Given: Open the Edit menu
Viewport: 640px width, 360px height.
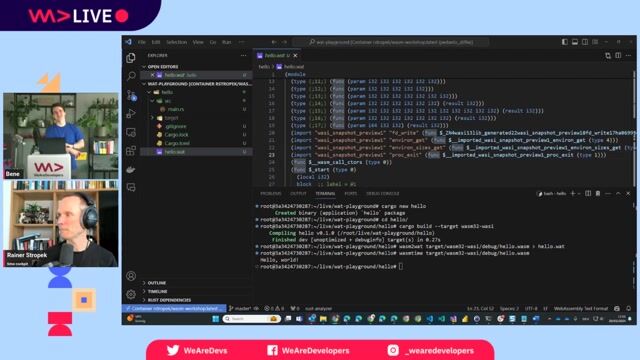Looking at the screenshot, I should tap(156, 42).
